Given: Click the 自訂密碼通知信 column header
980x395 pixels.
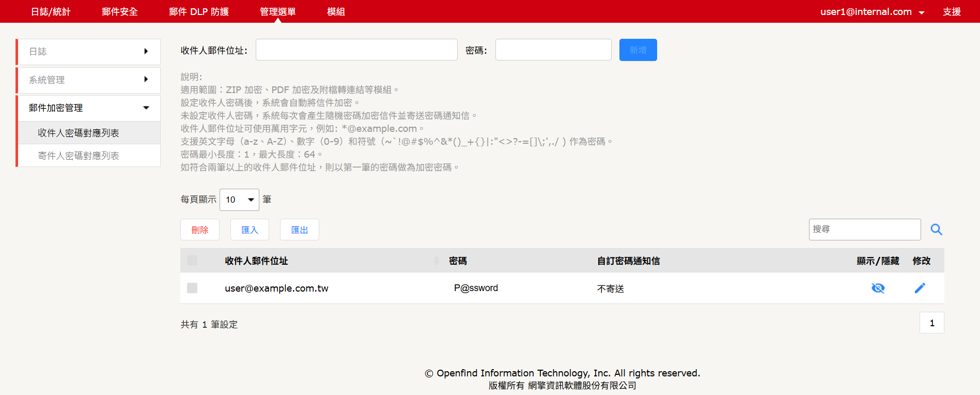Looking at the screenshot, I should click(x=629, y=261).
